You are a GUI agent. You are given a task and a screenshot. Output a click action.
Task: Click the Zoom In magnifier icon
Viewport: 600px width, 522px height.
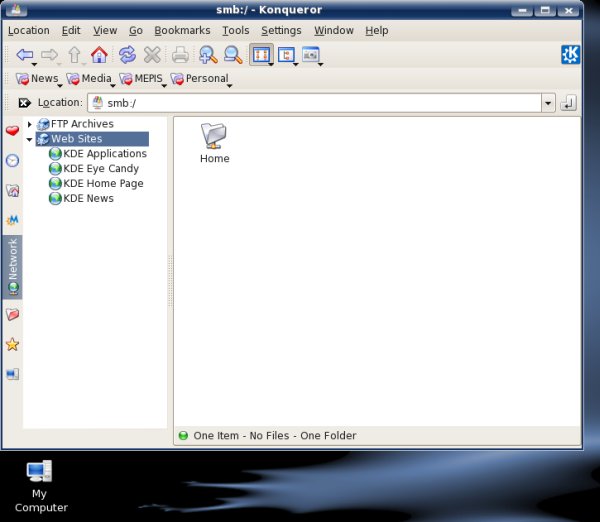[x=207, y=55]
